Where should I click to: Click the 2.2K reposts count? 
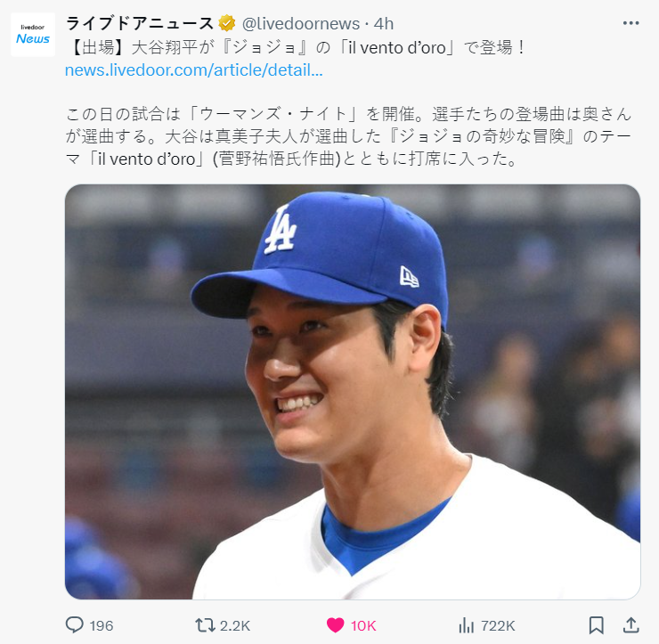point(235,626)
